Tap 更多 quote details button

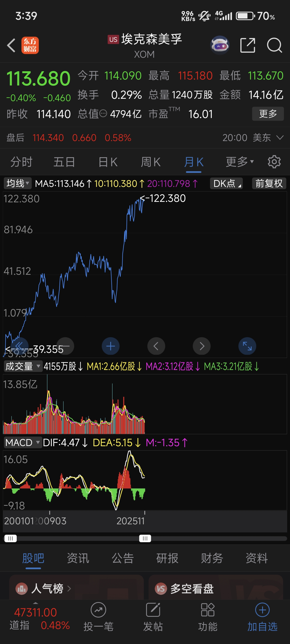pos(268,114)
